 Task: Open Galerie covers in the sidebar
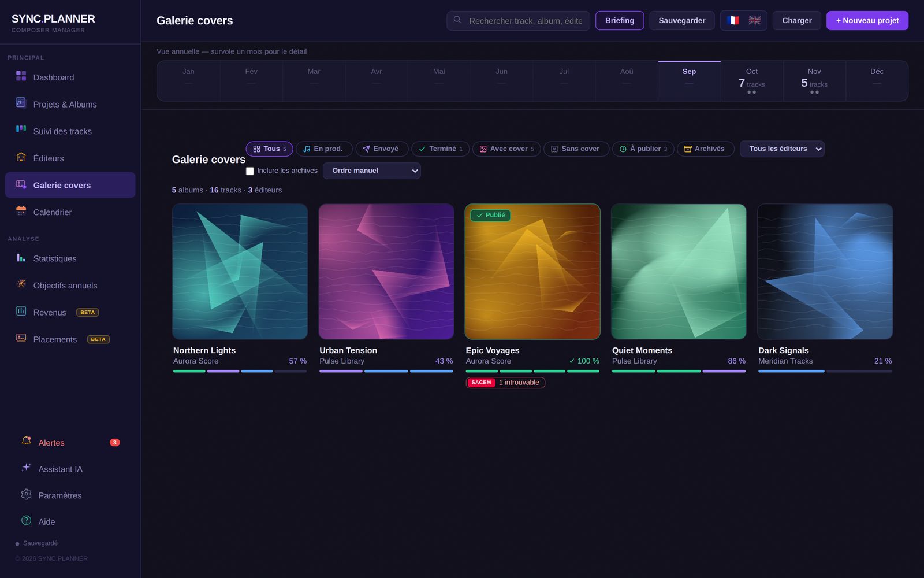(x=70, y=185)
